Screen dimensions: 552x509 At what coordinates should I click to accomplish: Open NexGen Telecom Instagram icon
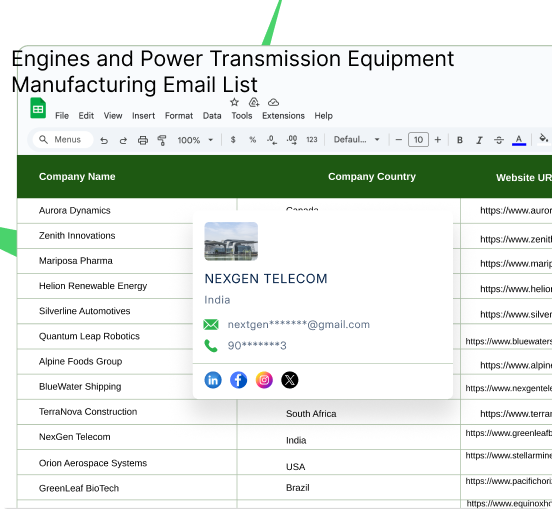264,380
